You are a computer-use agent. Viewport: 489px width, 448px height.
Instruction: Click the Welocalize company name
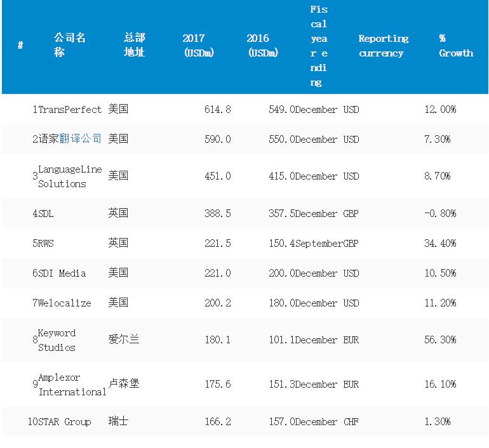[x=65, y=303]
